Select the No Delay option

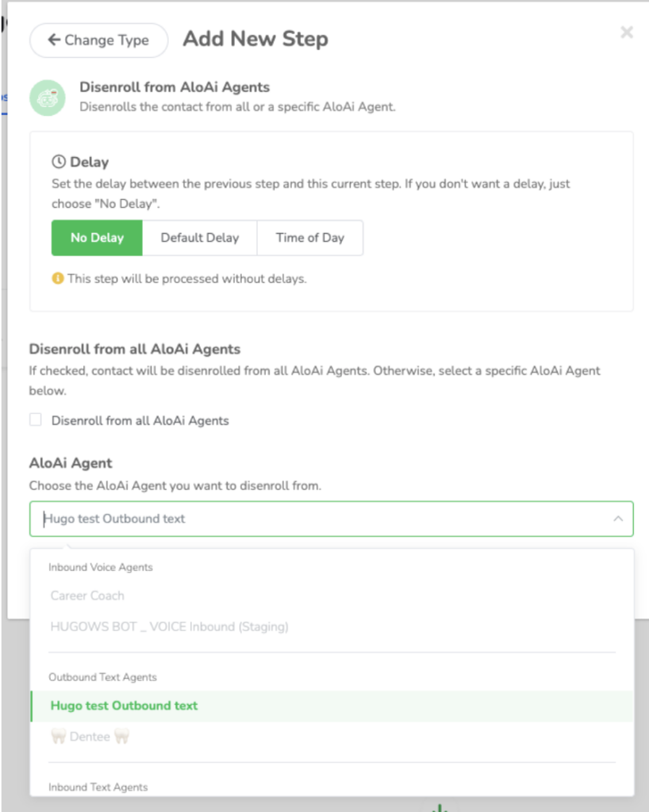(x=97, y=238)
